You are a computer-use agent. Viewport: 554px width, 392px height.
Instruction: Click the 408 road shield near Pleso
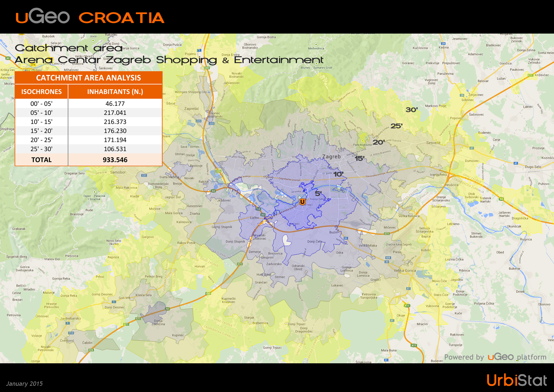coord(388,258)
